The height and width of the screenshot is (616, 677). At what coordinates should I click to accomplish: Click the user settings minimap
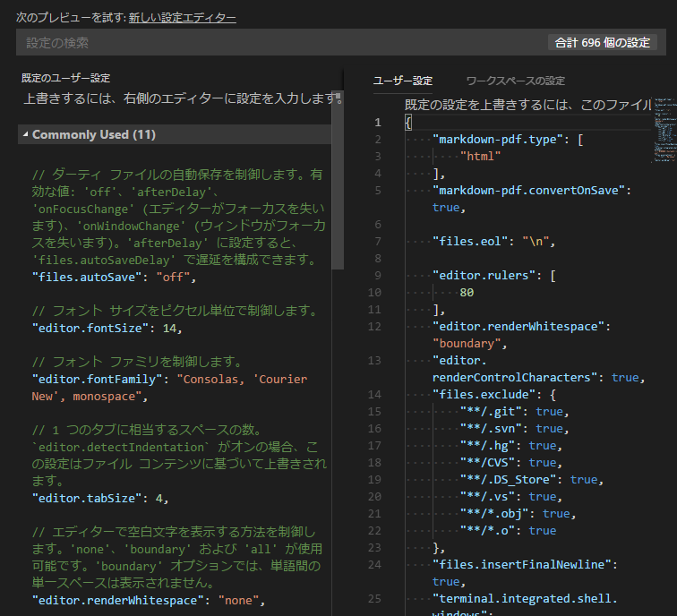point(664,130)
